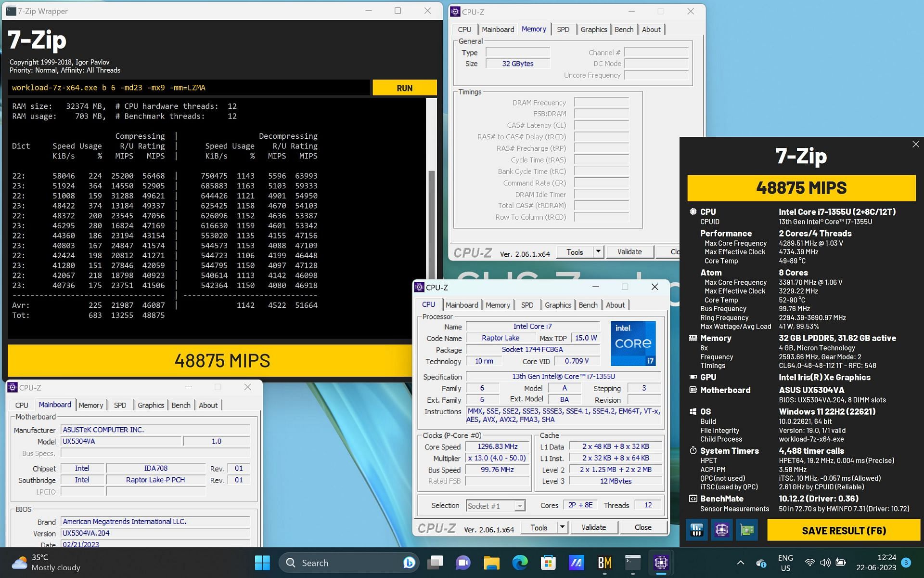Switch to the CPU-Z taskbar icon

pyautogui.click(x=661, y=563)
